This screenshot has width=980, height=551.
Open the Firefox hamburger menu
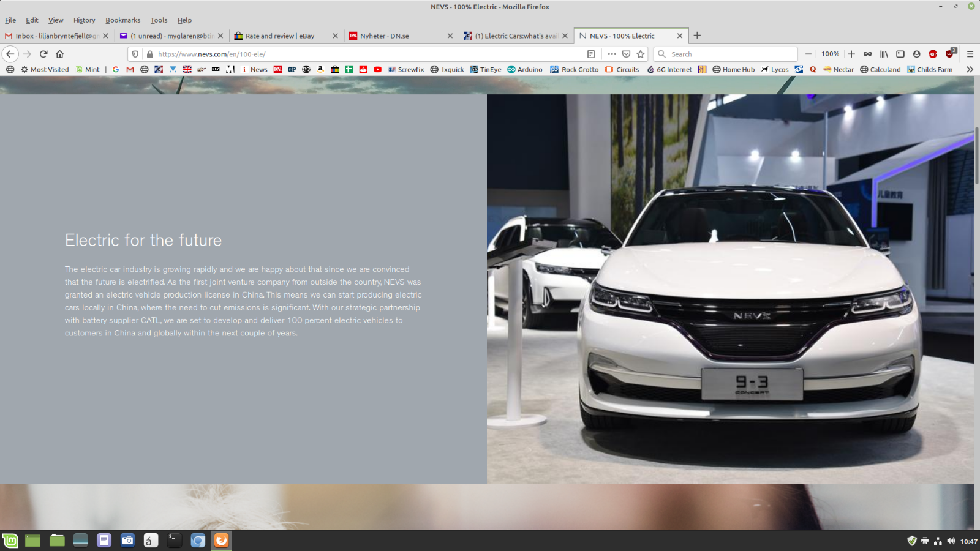tap(970, 54)
